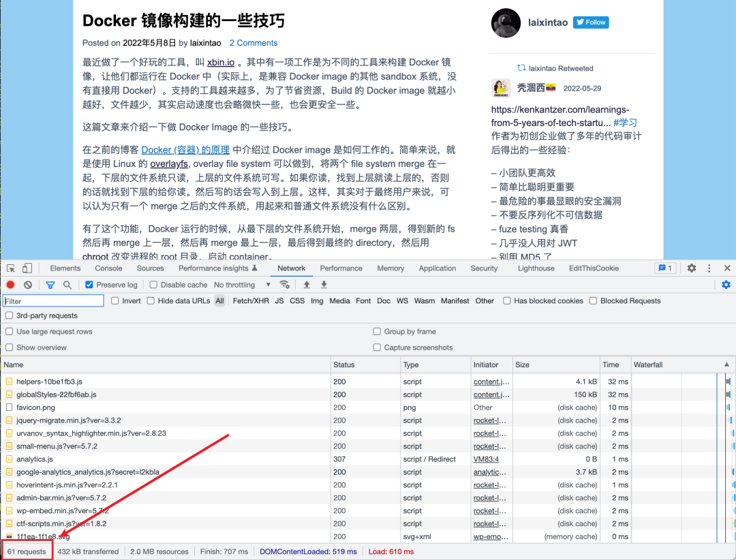
Task: Toggle the device toolbar icon
Action: click(x=27, y=268)
